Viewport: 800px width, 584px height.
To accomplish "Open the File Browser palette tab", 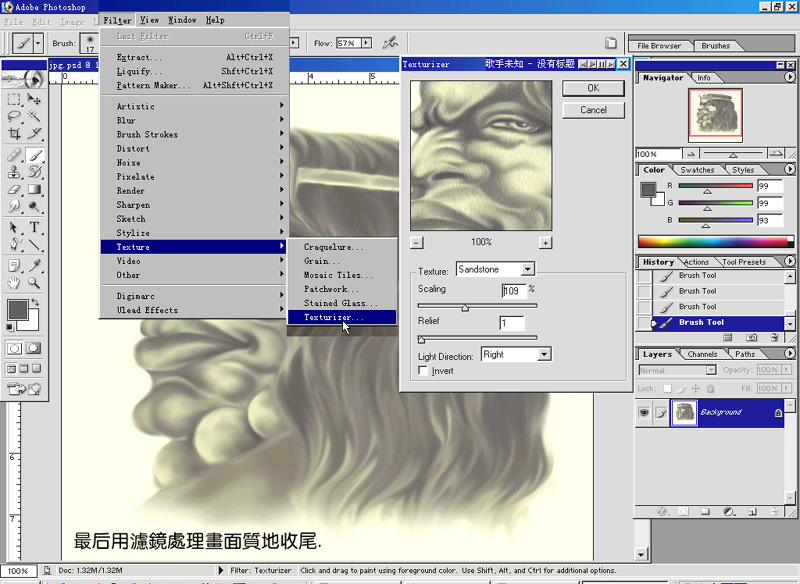I will click(659, 46).
